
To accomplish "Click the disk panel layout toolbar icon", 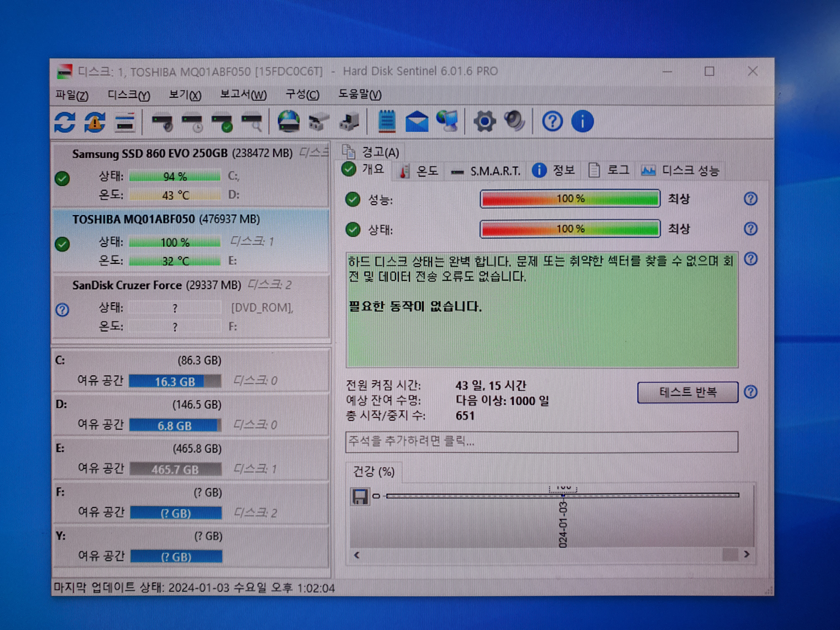I will pyautogui.click(x=125, y=122).
